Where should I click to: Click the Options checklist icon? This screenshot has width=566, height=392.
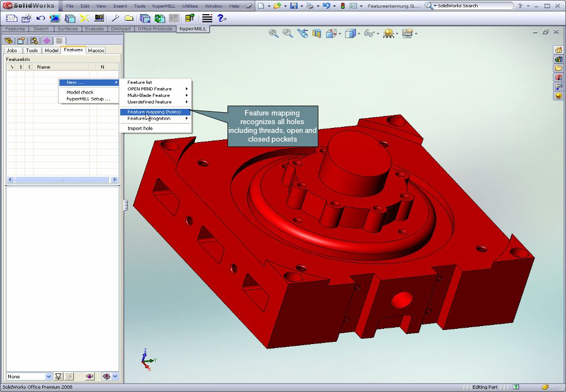pos(353,6)
